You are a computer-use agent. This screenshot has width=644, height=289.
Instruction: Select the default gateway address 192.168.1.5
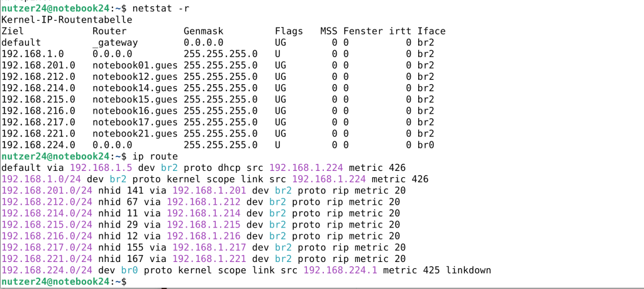[101, 168]
